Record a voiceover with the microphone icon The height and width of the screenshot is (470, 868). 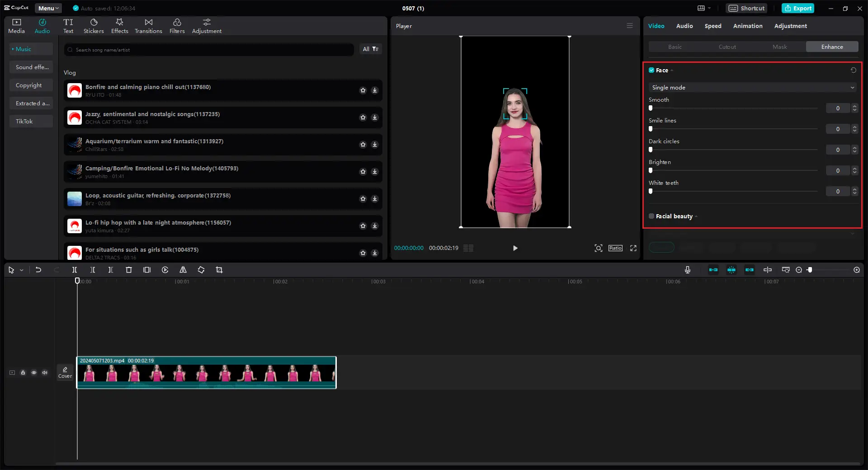687,270
